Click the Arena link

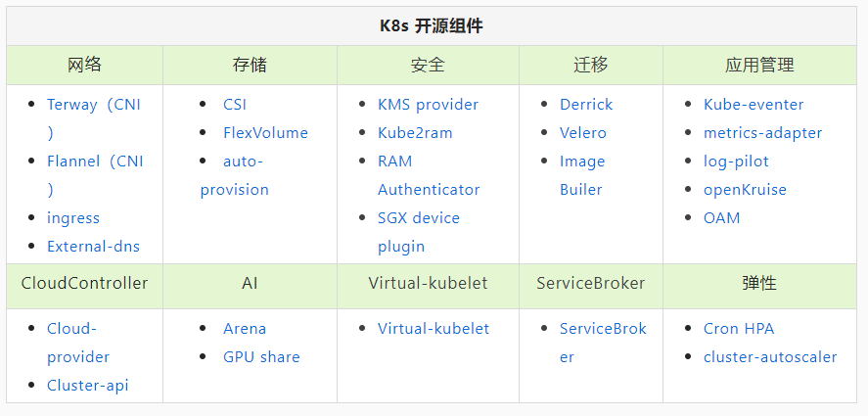(x=245, y=329)
